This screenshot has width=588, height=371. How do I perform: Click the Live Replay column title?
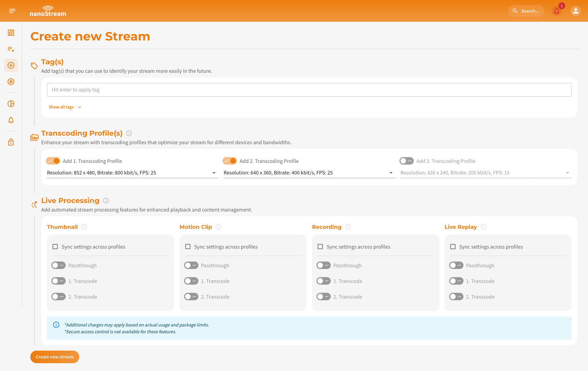pos(461,227)
